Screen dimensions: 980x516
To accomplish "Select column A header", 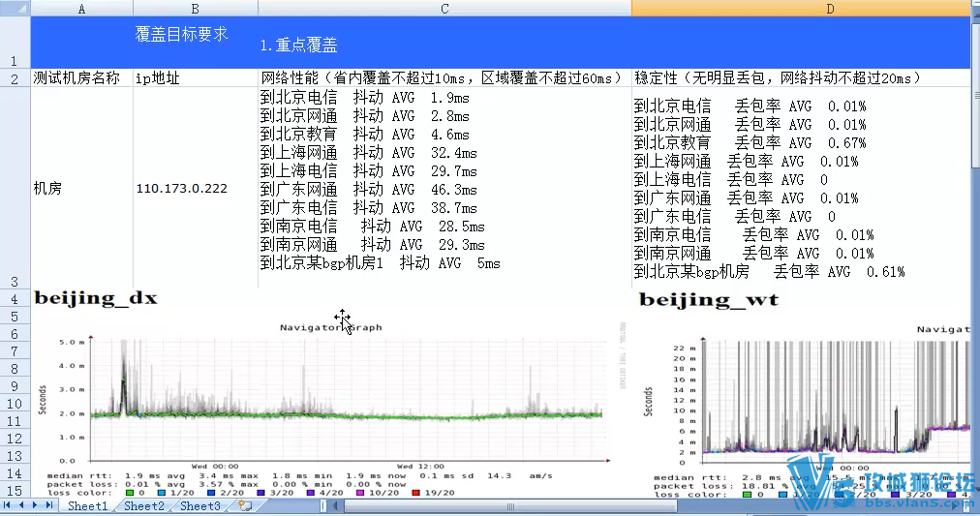I will tap(82, 8).
